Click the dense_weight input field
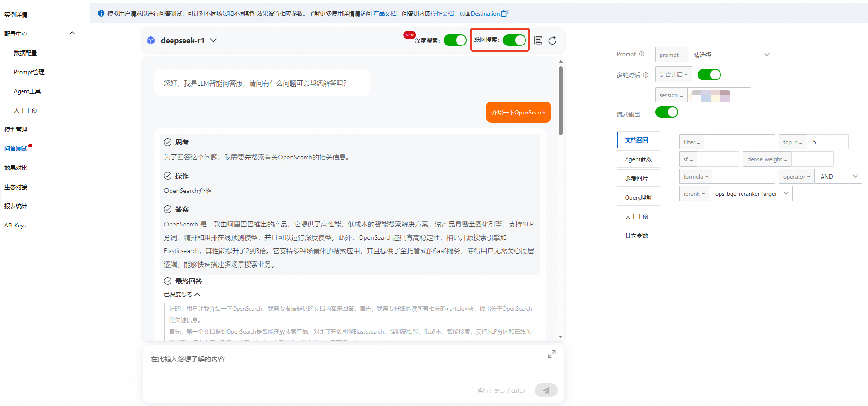 [x=812, y=159]
